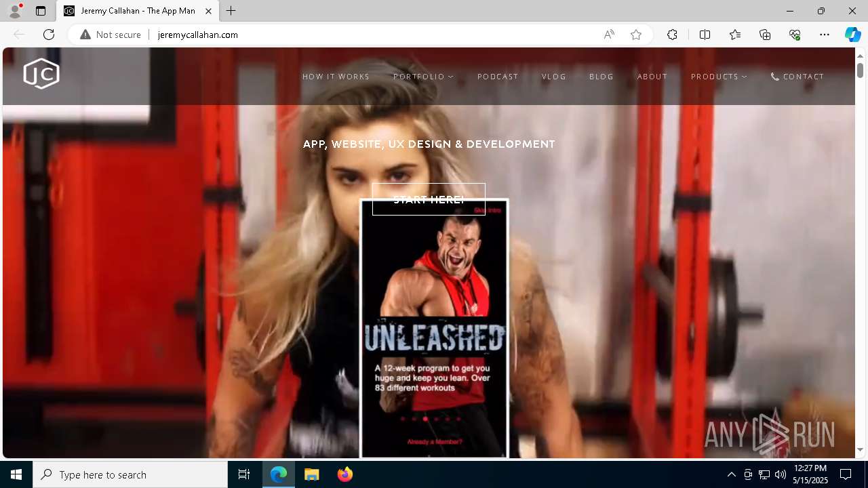Open the CONTACT link

(797, 77)
